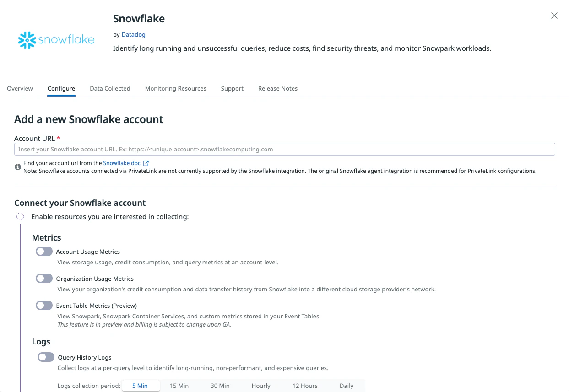569x392 pixels.
Task: Click the external link icon beside Snowflake doc
Action: coord(146,163)
